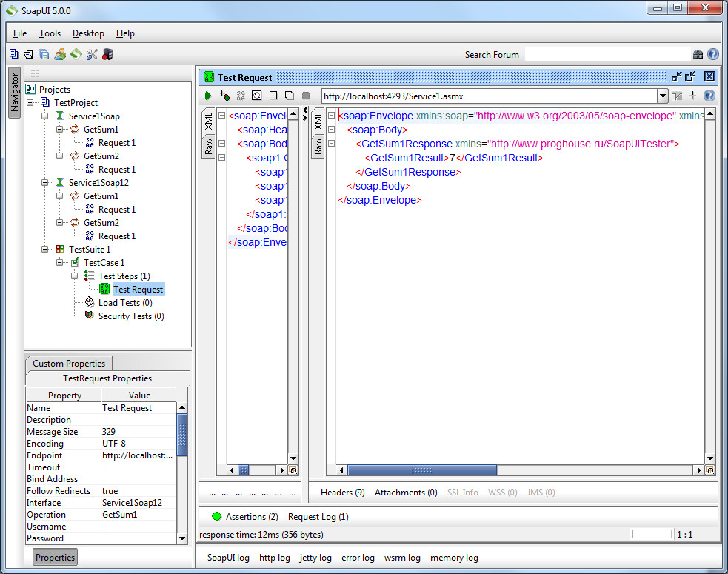Screen dimensions: 728x574
Task: Toggle navigator properties view icon above Projects
Action: [x=34, y=73]
